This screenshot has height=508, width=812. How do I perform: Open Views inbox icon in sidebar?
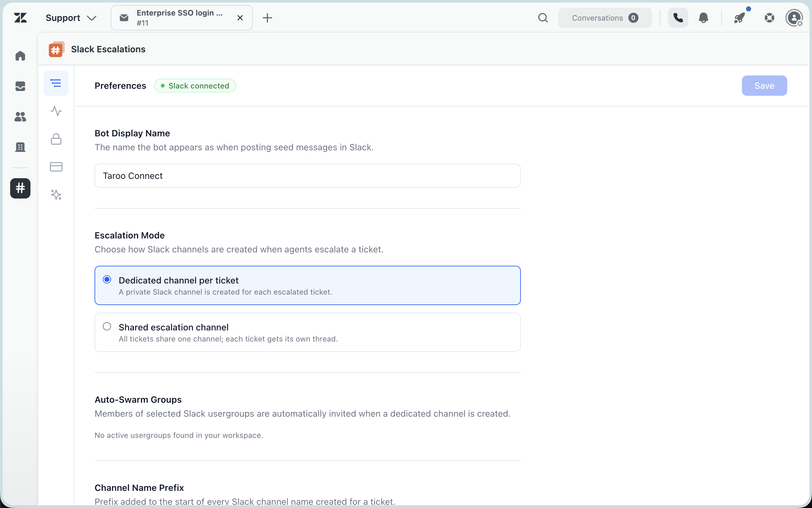tap(21, 86)
